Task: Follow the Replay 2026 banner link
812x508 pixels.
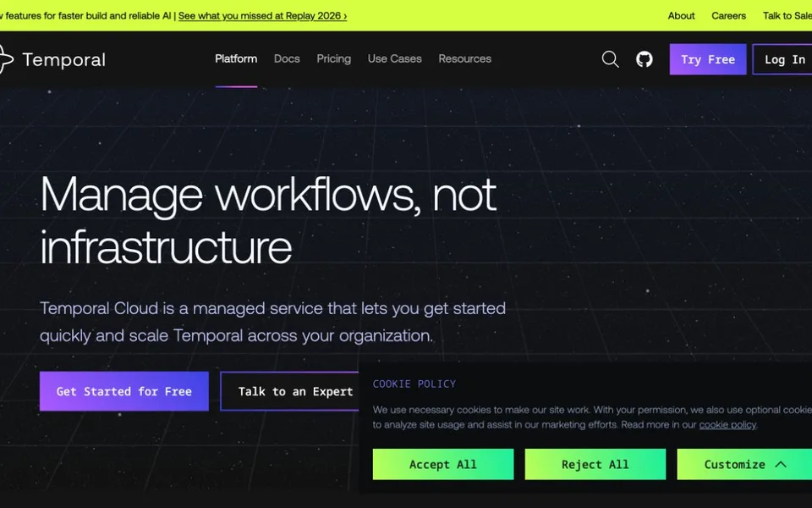Action: click(x=262, y=15)
